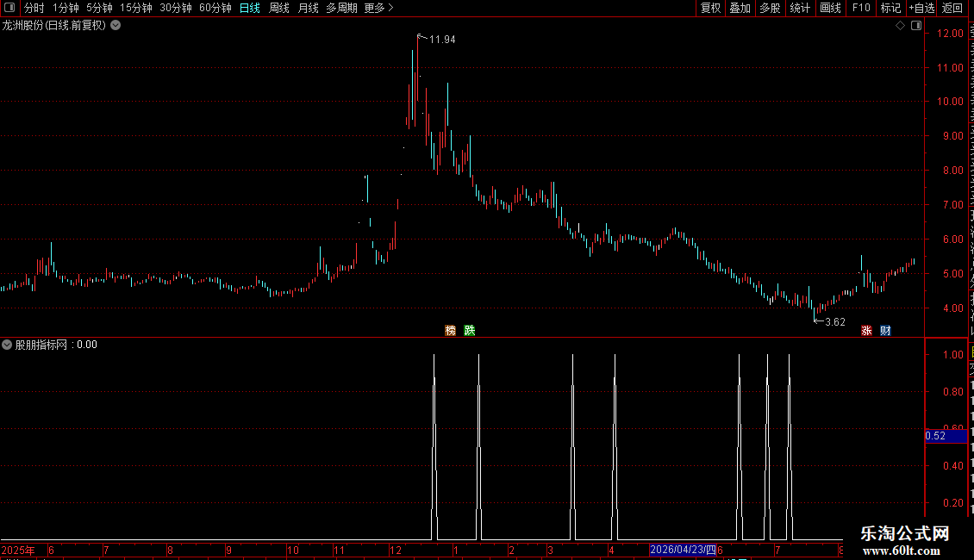The image size is (974, 560).
Task: Click the highlighted 2026/04/23 date marker
Action: [683, 550]
